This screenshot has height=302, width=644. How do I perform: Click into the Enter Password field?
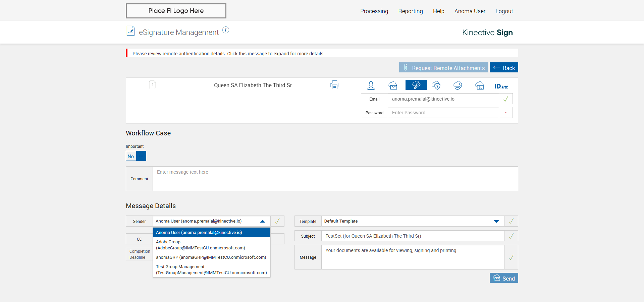click(443, 113)
